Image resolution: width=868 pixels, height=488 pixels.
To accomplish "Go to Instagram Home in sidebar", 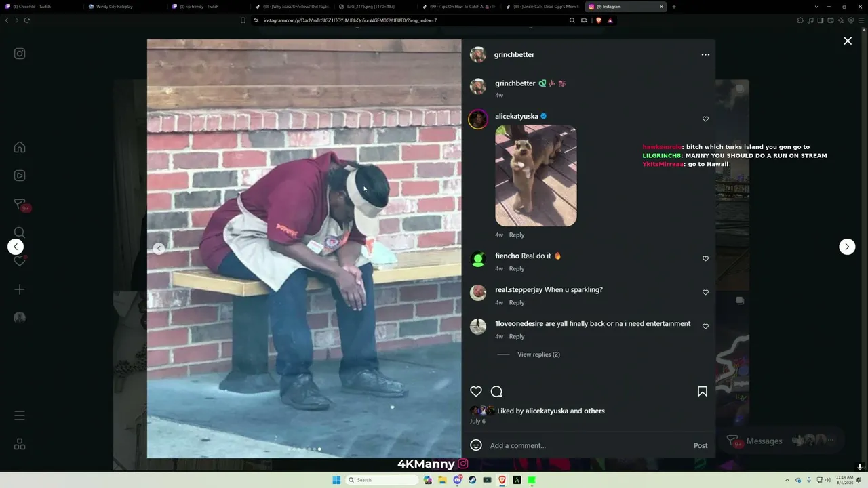I will click(x=20, y=148).
